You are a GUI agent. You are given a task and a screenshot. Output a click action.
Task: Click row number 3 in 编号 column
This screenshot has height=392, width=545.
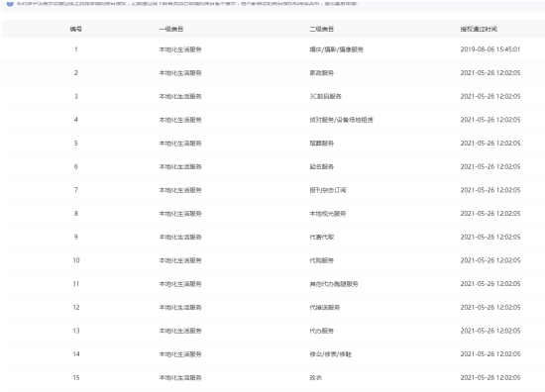coord(75,96)
